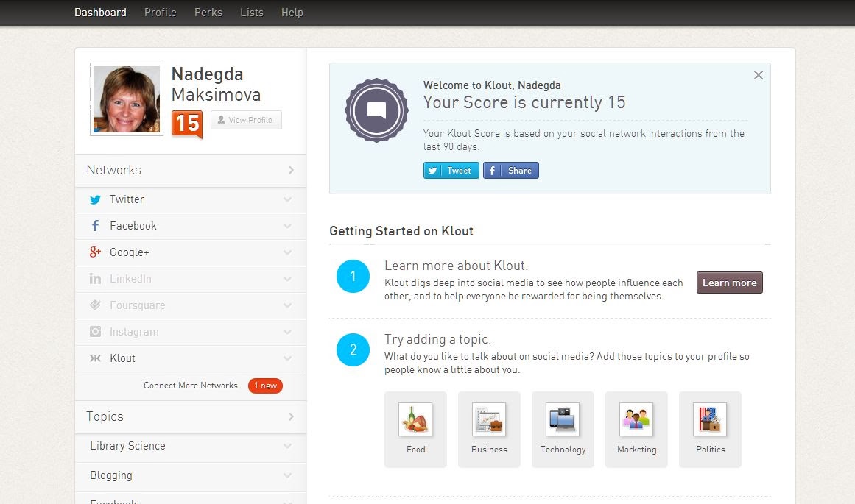
Task: Click the speech bubble badge in welcome banner
Action: point(376,110)
